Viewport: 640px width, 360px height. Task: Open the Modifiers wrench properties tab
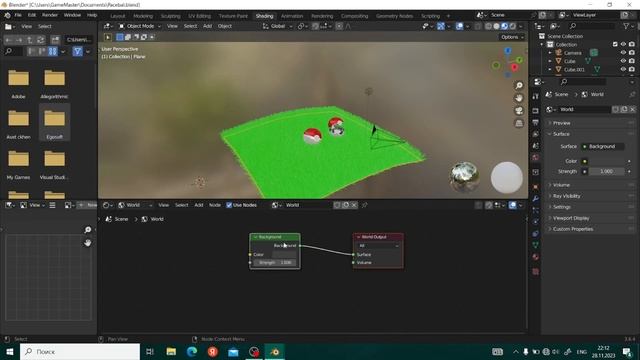pos(536,199)
